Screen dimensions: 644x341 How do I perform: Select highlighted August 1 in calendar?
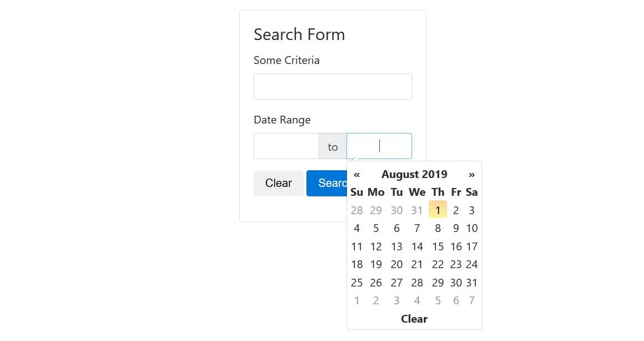point(438,210)
